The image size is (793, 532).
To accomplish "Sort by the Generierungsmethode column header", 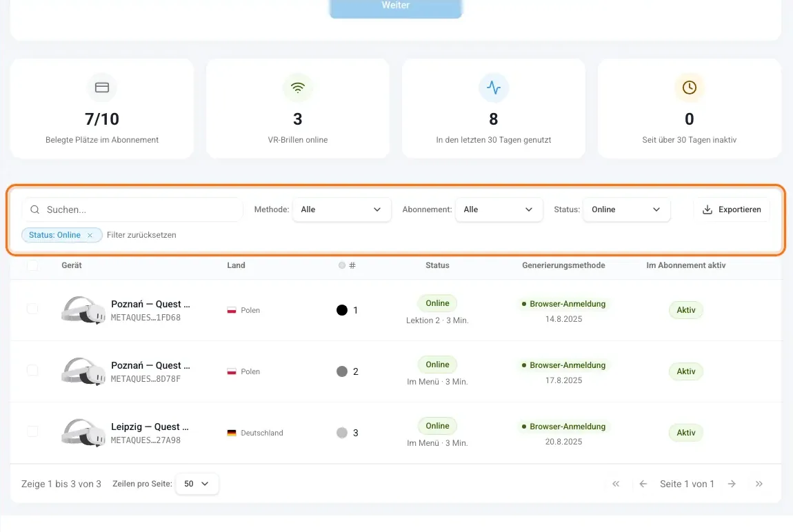I will [x=563, y=265].
